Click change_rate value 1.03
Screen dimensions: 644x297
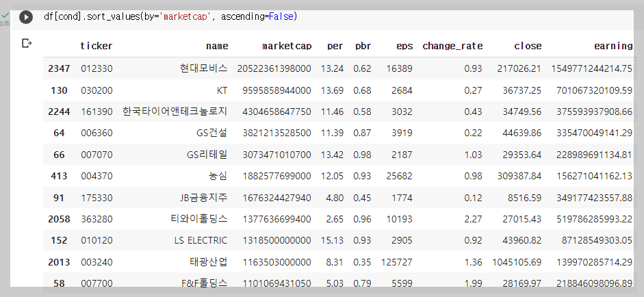coord(473,155)
